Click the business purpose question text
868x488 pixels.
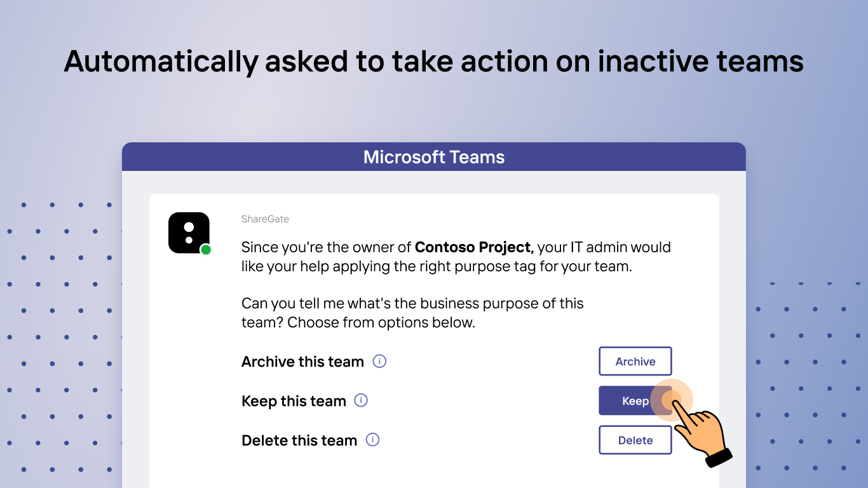point(412,313)
